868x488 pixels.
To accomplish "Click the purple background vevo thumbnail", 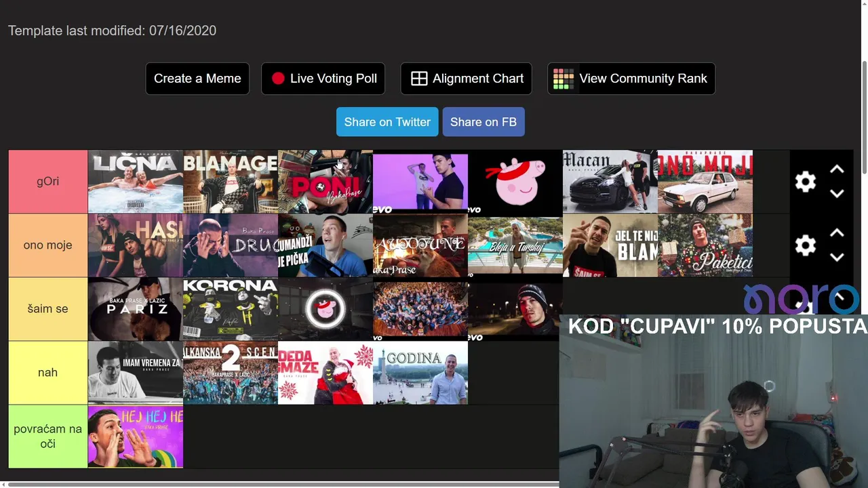I will (x=420, y=182).
